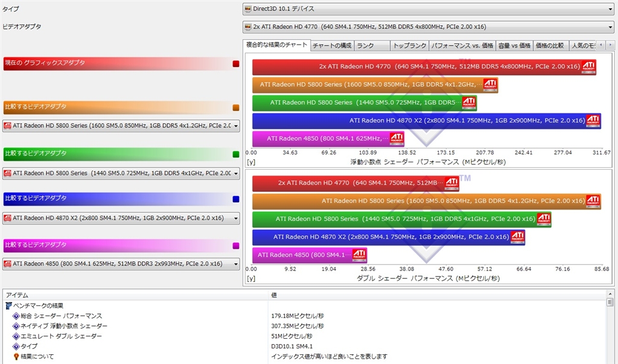The width and height of the screenshot is (618, 364).
Task: Click the tab strip right scroll arrow
Action: (x=610, y=45)
